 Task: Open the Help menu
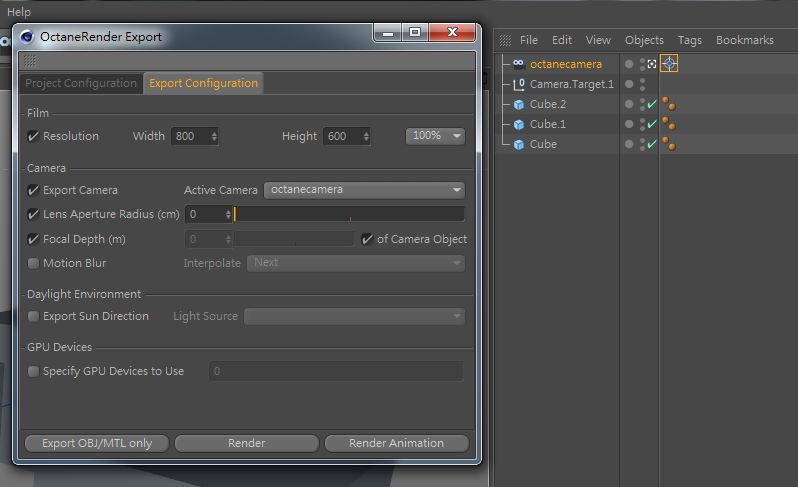19,12
